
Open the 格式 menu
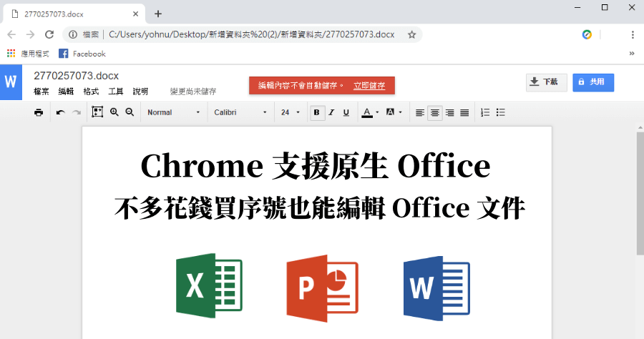(x=91, y=92)
